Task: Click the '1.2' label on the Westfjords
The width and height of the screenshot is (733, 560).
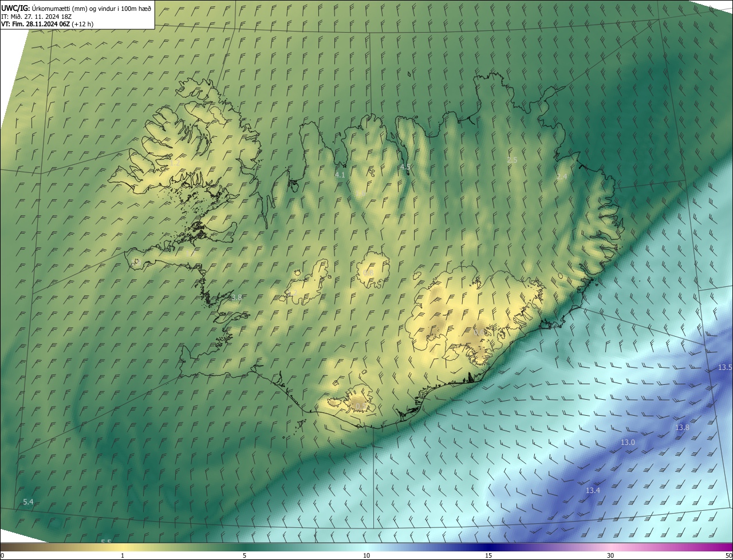Action: point(175,163)
